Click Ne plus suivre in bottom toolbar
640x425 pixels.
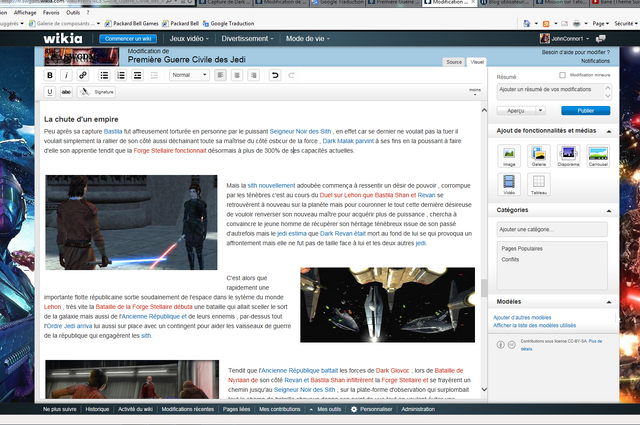tap(60, 409)
